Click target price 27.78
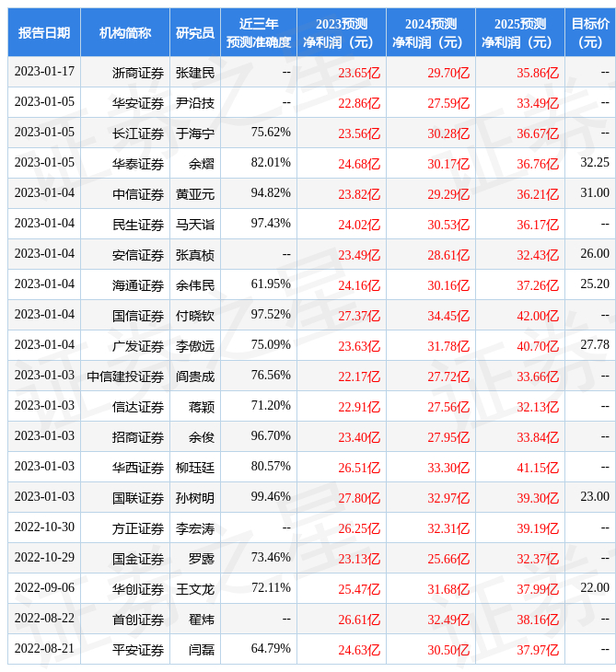616x672 pixels. (x=595, y=344)
